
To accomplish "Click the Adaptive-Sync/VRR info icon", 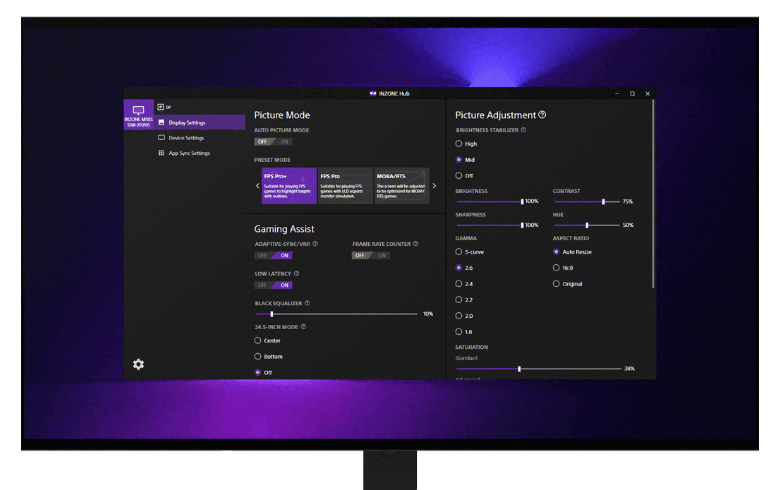I will [315, 243].
